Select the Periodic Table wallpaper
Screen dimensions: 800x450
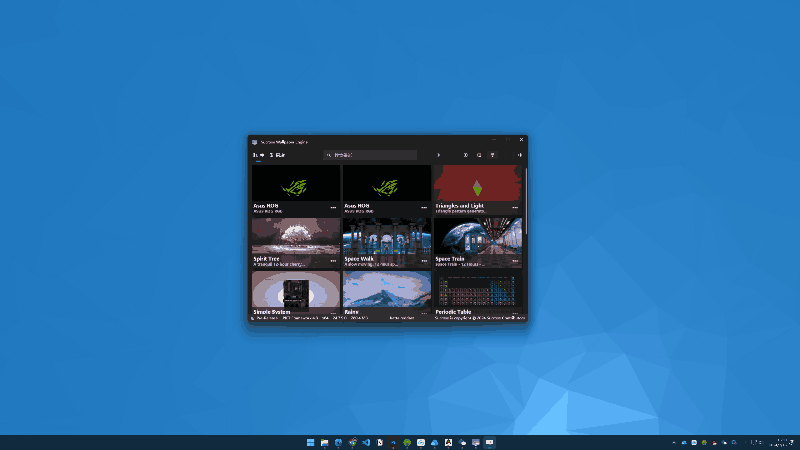[477, 290]
